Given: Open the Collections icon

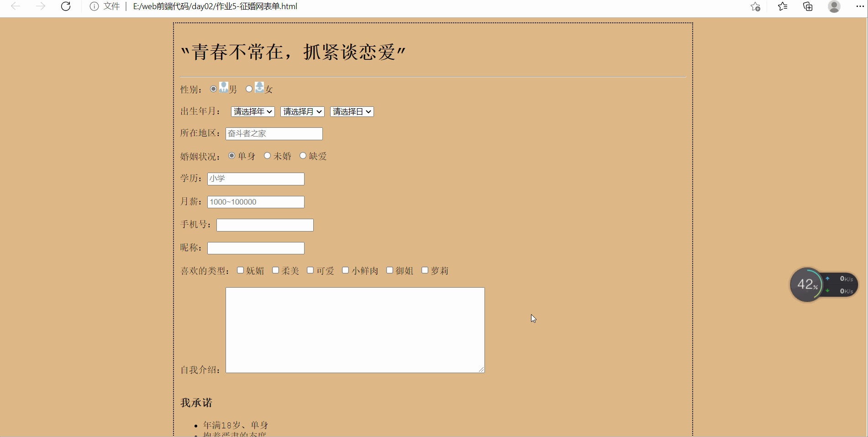Looking at the screenshot, I should (x=807, y=7).
